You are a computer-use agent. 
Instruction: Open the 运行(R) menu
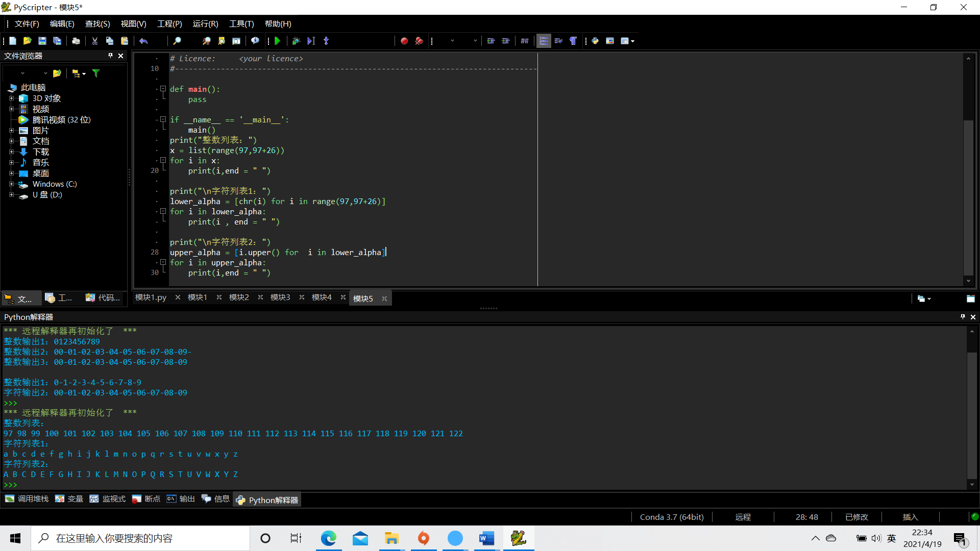205,24
